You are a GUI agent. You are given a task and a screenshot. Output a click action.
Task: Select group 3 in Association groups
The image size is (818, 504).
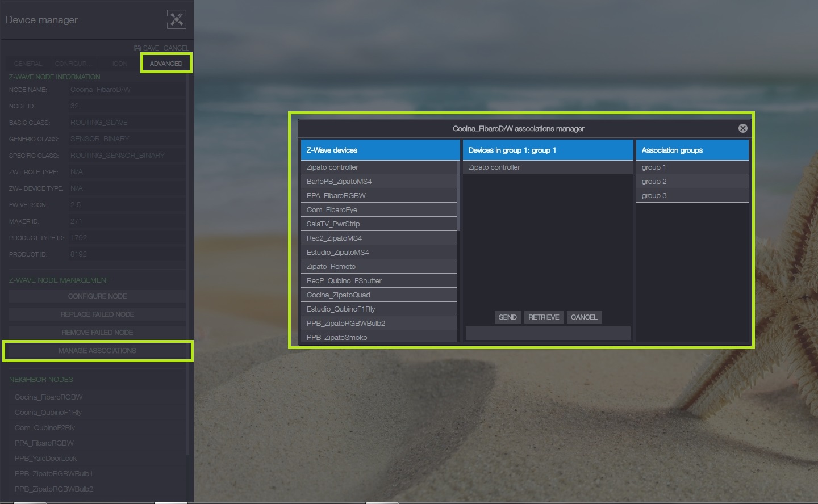(x=691, y=196)
